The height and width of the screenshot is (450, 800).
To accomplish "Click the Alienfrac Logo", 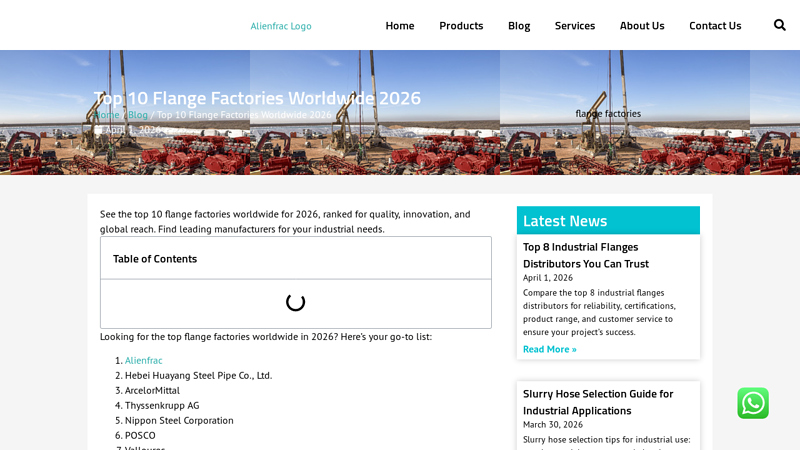I will (281, 26).
